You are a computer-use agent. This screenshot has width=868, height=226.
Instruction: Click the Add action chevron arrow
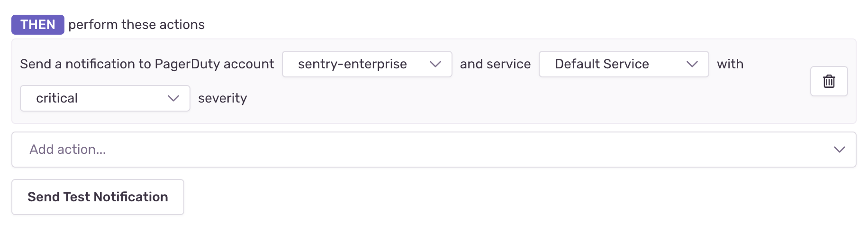(x=839, y=150)
